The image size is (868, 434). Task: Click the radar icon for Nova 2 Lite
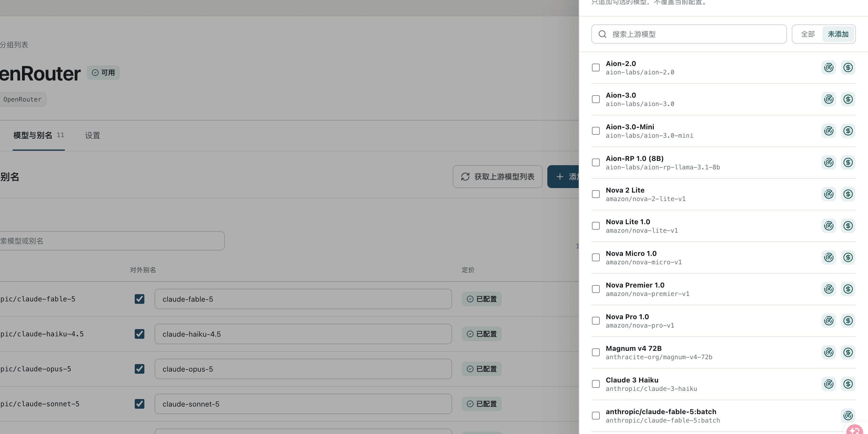click(x=829, y=194)
